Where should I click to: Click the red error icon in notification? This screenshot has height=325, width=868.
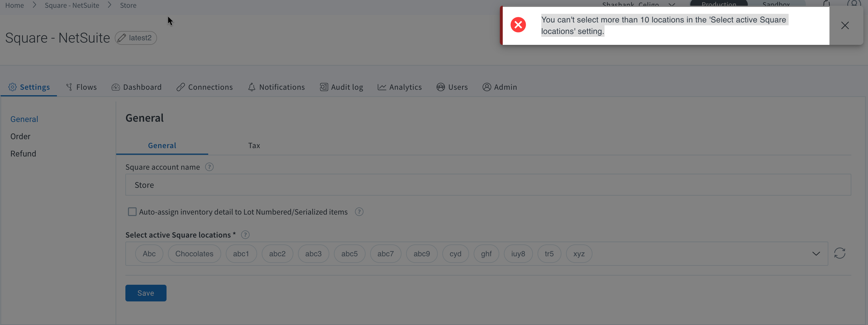pos(518,25)
